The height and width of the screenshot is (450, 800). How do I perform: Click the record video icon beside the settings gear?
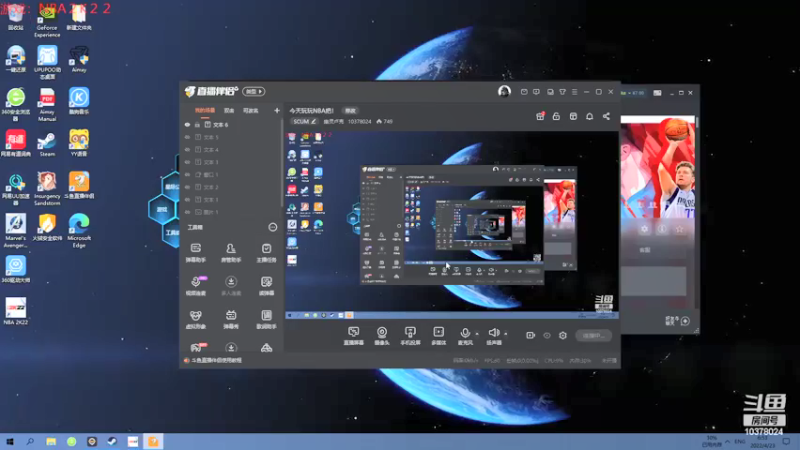pyautogui.click(x=531, y=335)
